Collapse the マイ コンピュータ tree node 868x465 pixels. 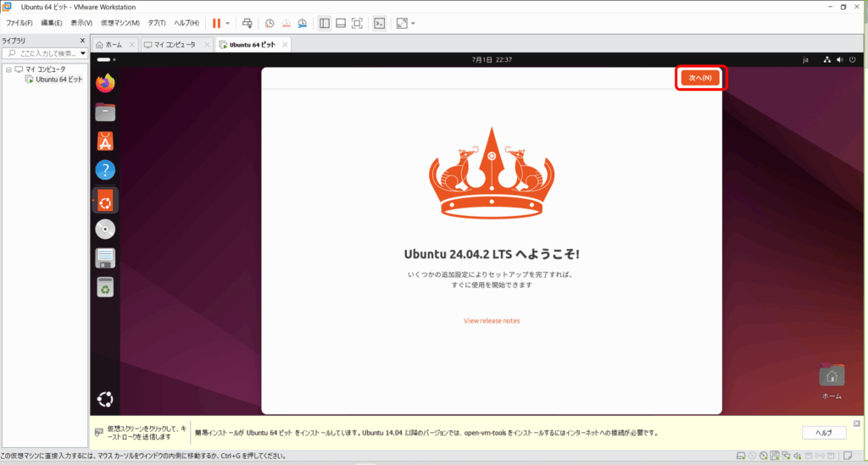(8, 69)
